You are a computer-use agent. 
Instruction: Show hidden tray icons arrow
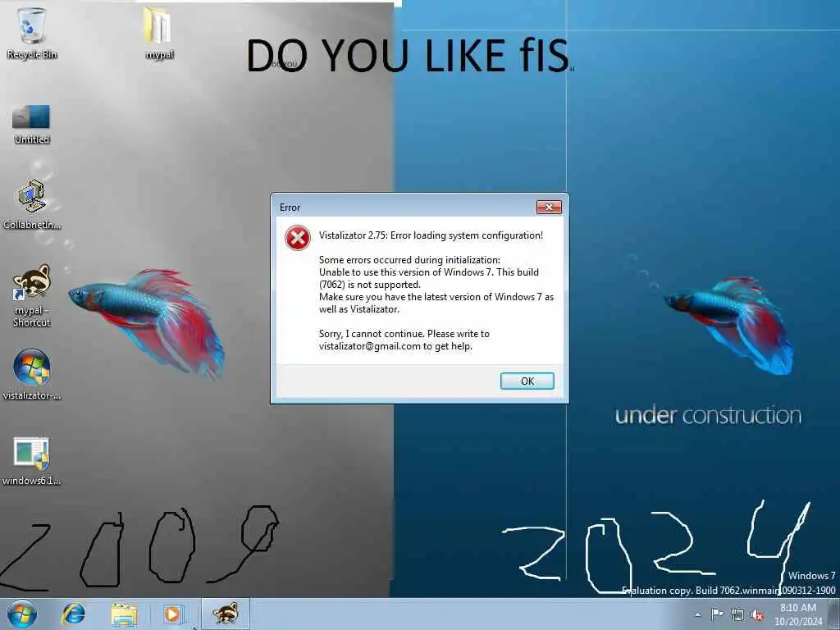697,615
